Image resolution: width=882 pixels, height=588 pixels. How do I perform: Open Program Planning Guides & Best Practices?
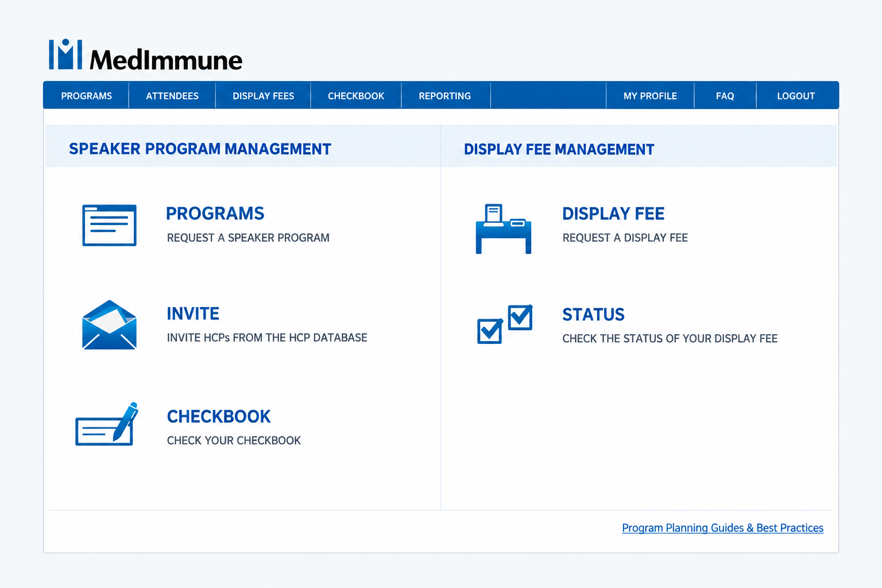(x=722, y=528)
